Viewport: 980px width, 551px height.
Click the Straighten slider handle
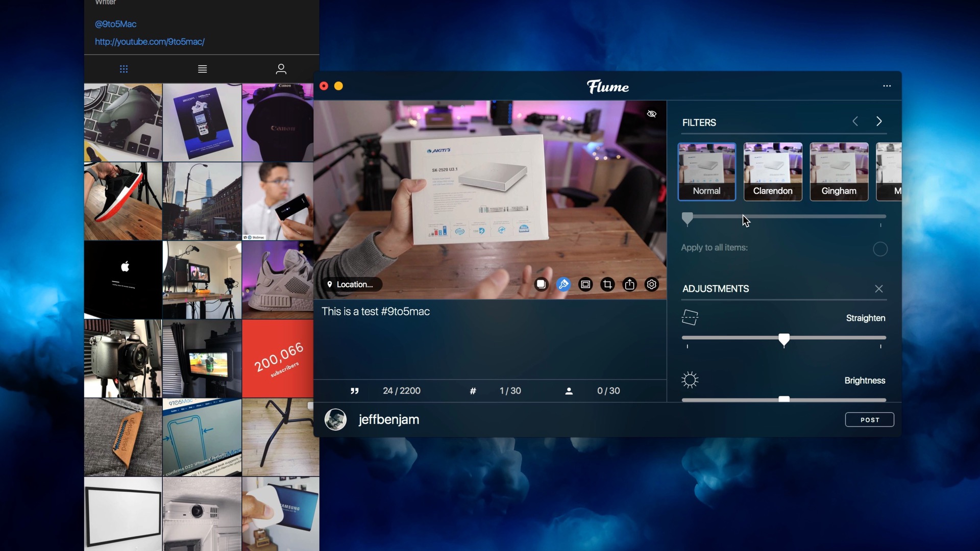coord(784,339)
